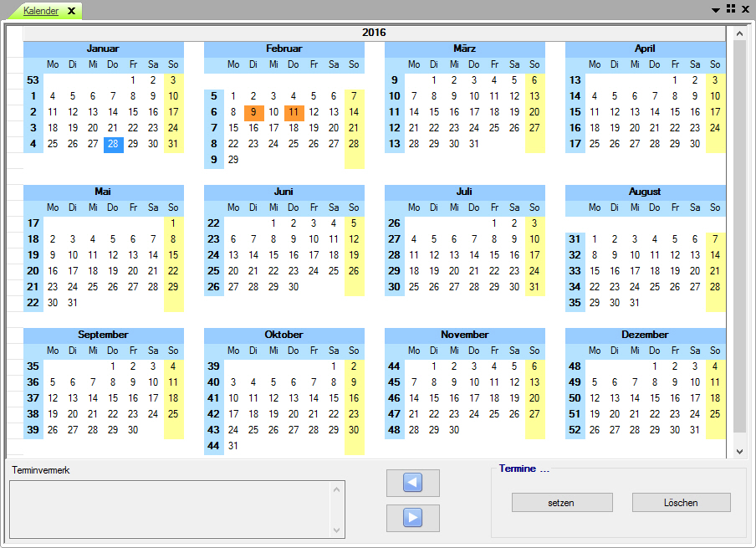Screen dimensions: 756x548
Task: Click the left arrow previous year button
Action: [412, 483]
